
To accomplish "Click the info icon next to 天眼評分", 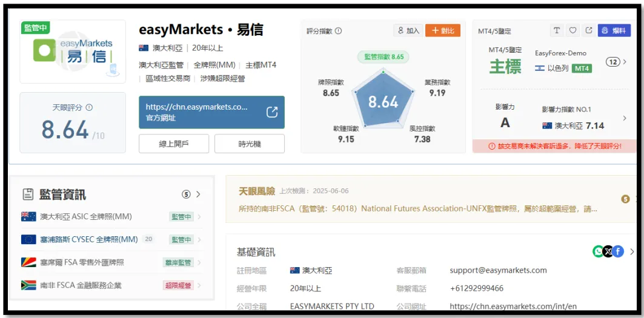I will tap(88, 108).
